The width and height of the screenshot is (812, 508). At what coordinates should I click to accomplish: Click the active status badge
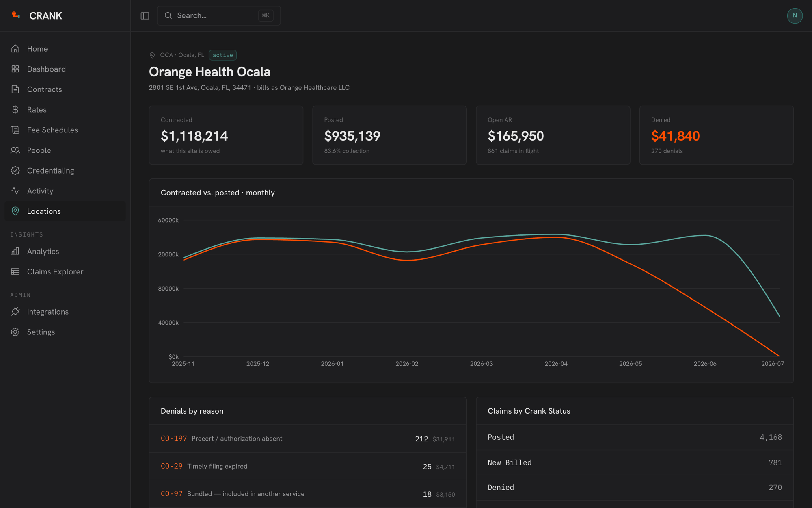(x=222, y=55)
